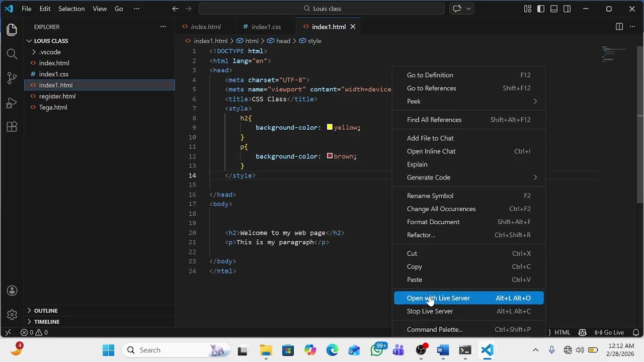The image size is (644, 362).
Task: Choose Open with Live Server
Action: (469, 298)
